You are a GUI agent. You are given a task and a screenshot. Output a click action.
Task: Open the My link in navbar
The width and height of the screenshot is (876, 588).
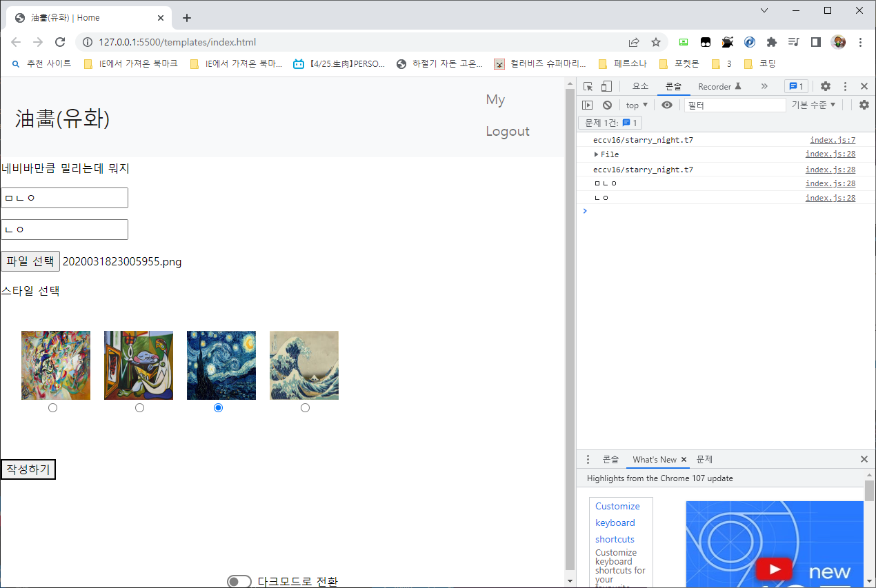(x=495, y=100)
